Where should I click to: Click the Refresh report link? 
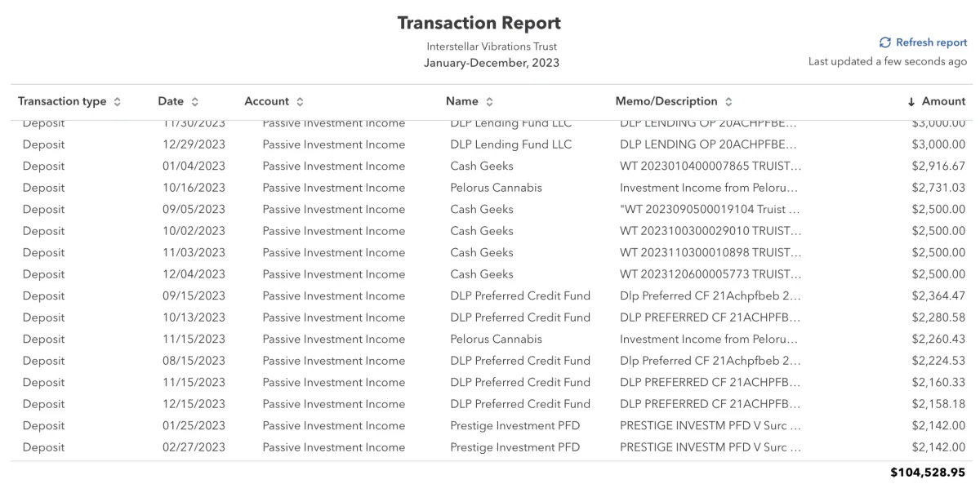pyautogui.click(x=931, y=42)
